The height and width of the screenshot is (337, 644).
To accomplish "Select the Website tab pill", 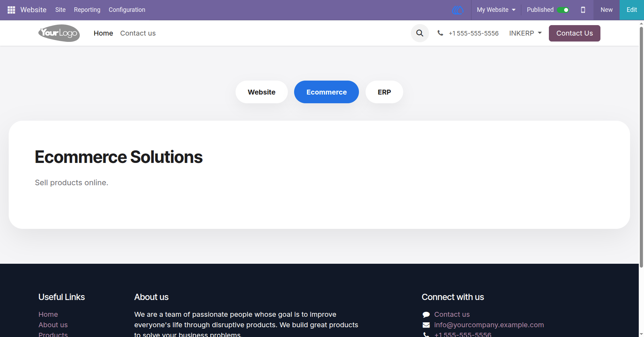I will (262, 92).
